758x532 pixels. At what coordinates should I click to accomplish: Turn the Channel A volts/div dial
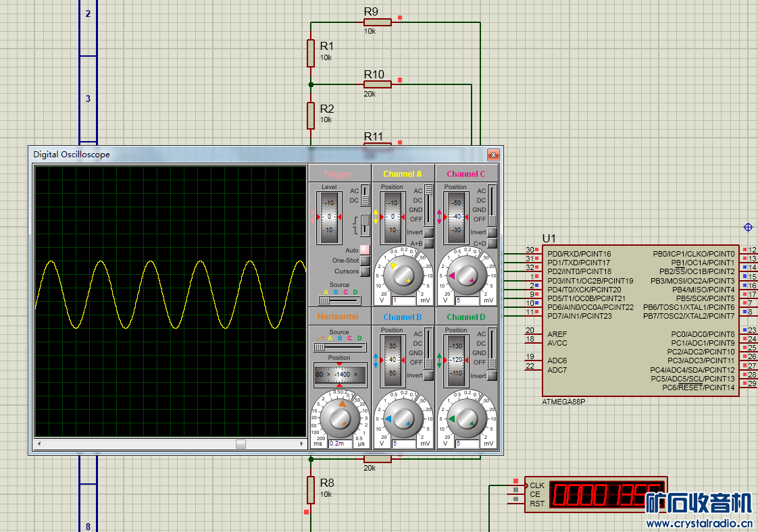click(403, 274)
